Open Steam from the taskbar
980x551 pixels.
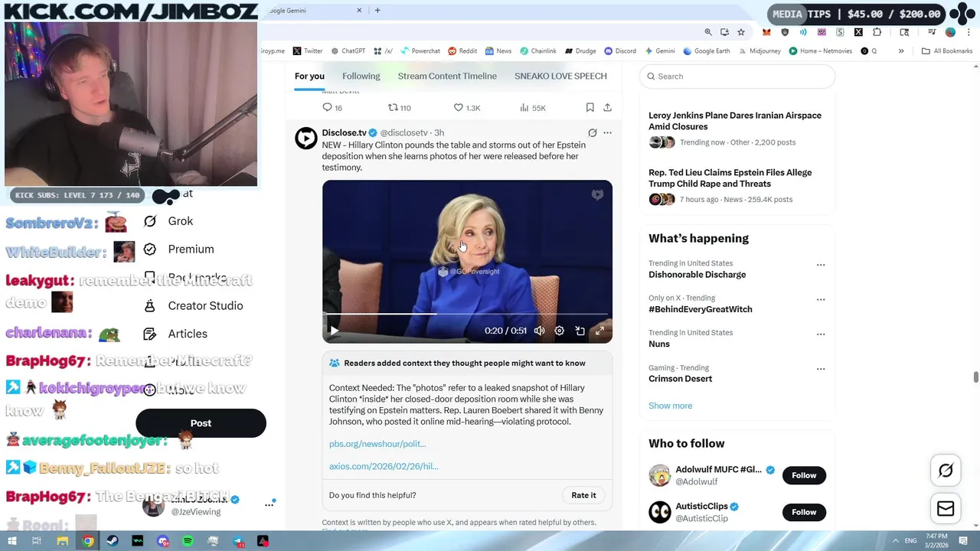coord(113,541)
